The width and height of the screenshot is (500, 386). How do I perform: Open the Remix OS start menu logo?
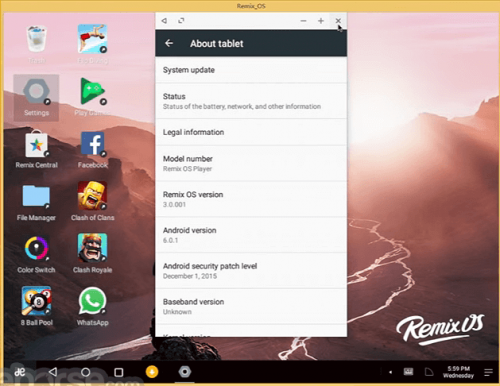click(20, 372)
